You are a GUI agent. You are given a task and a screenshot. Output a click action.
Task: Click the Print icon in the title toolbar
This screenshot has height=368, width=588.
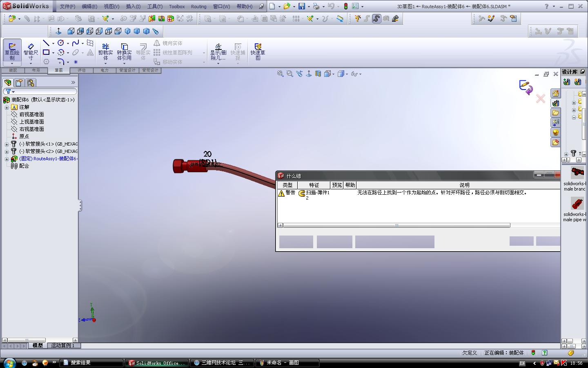tap(316, 6)
